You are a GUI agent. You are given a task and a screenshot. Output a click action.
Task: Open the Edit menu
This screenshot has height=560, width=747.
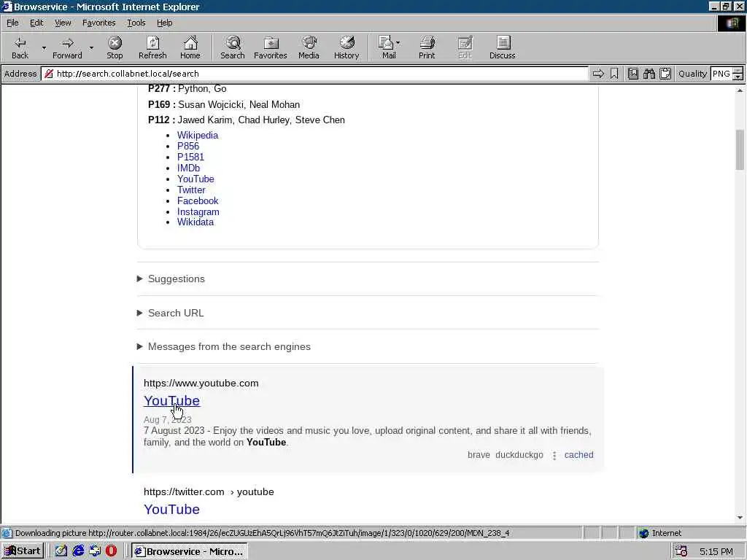(x=36, y=23)
